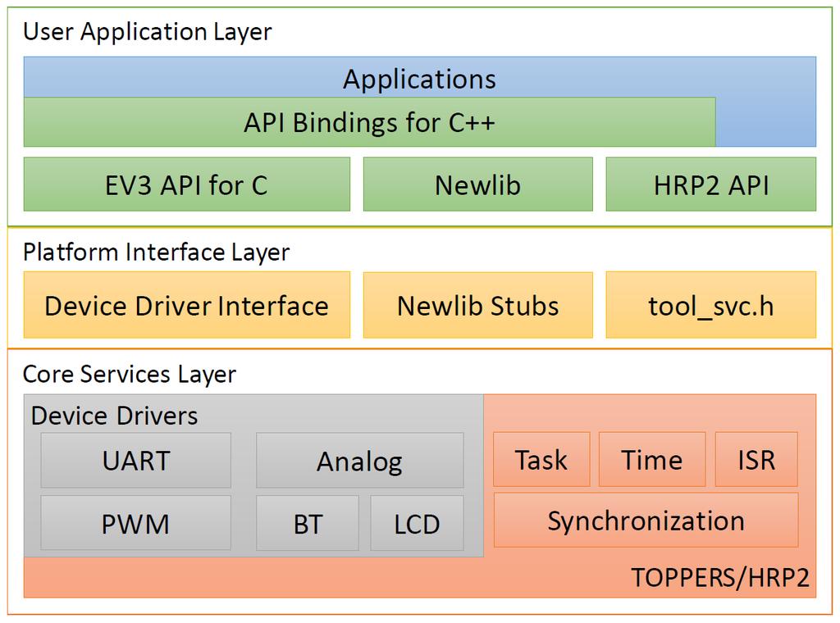Click the LCD driver box
Screen dimensions: 840x623
(x=417, y=523)
